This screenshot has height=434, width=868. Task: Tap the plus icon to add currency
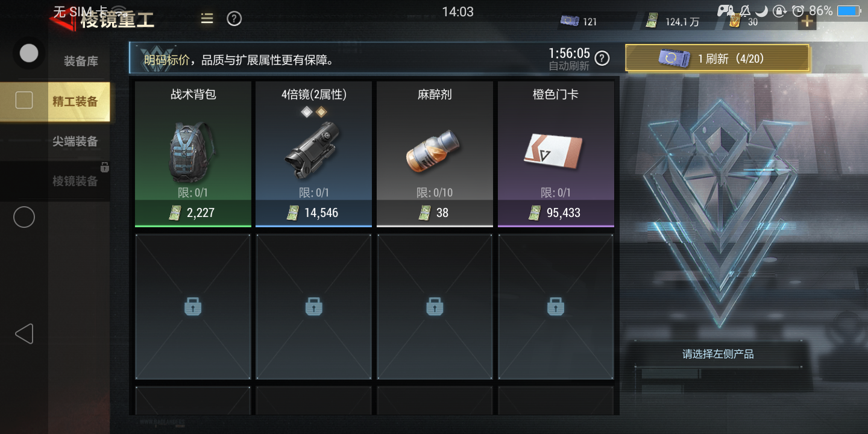click(x=807, y=22)
